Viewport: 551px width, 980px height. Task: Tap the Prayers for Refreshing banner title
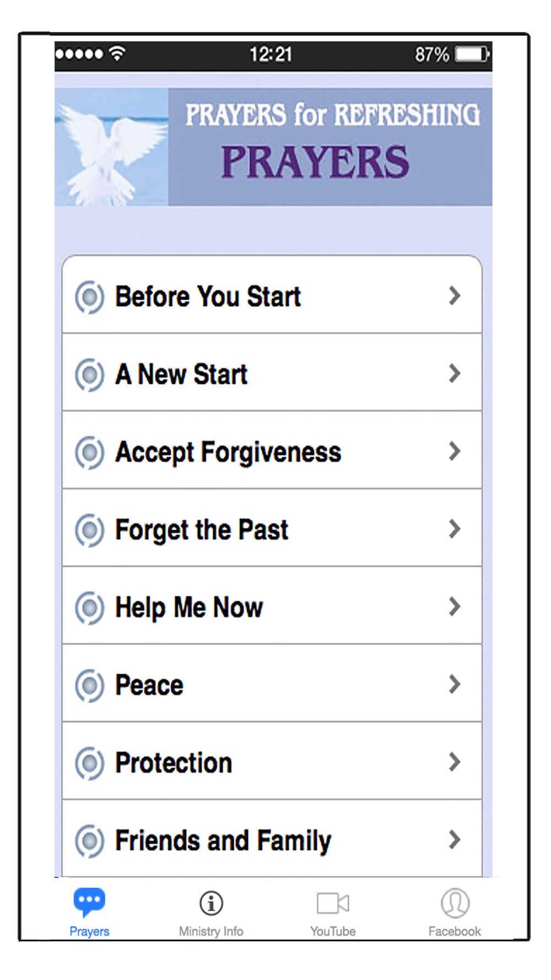(332, 115)
